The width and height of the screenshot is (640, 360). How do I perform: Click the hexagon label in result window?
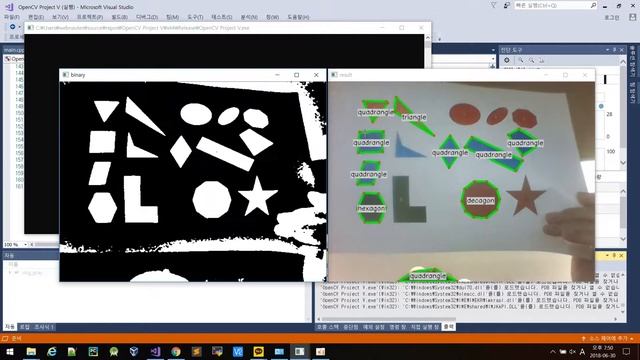pos(371,208)
